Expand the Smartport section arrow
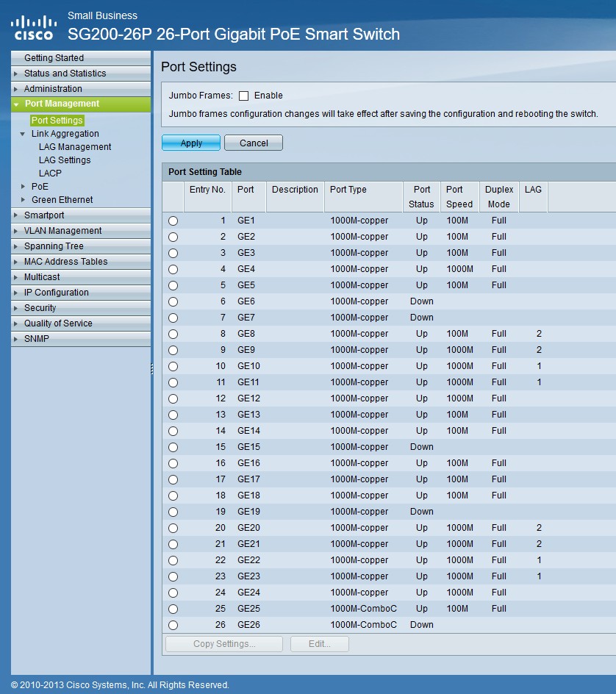This screenshot has height=694, width=616. pos(16,215)
